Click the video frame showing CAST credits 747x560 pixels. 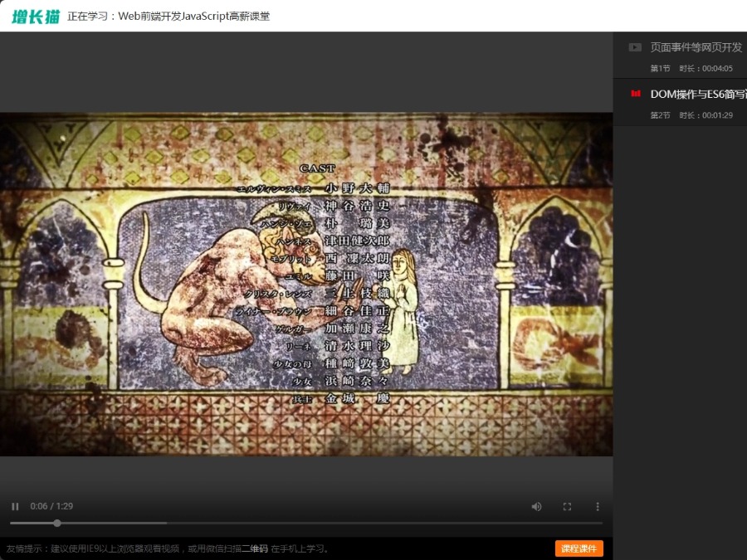point(306,285)
